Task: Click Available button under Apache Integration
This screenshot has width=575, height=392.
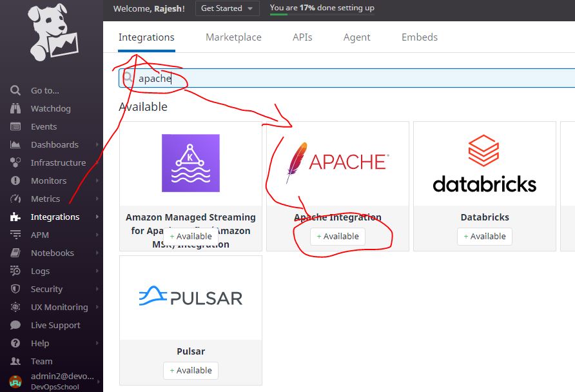Action: tap(338, 237)
